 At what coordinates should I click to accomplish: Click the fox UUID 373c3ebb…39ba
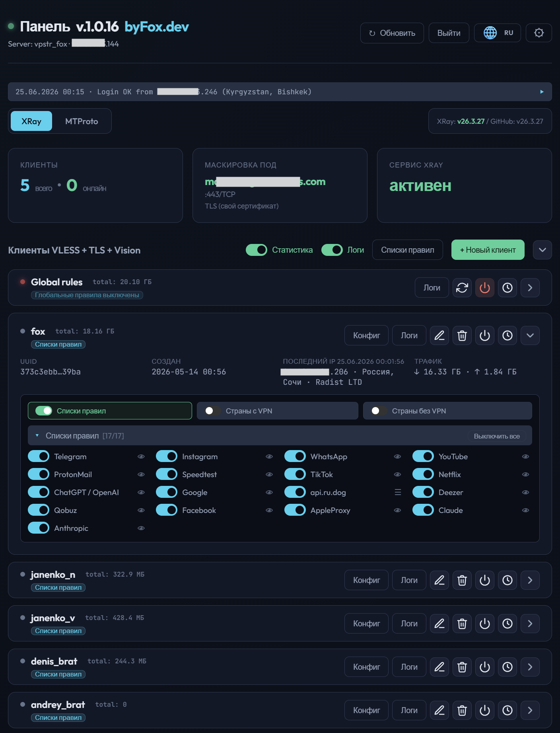click(51, 372)
